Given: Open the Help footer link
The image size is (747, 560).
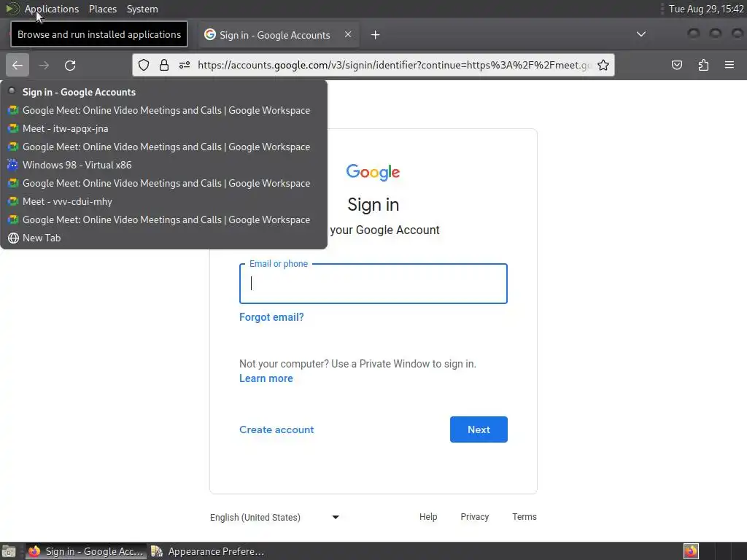Looking at the screenshot, I should 428,517.
